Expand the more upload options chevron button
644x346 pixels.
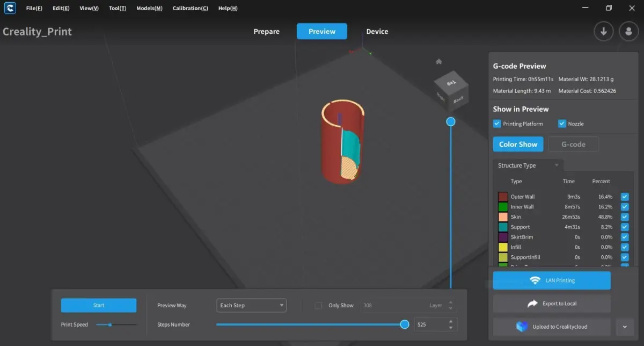point(625,327)
